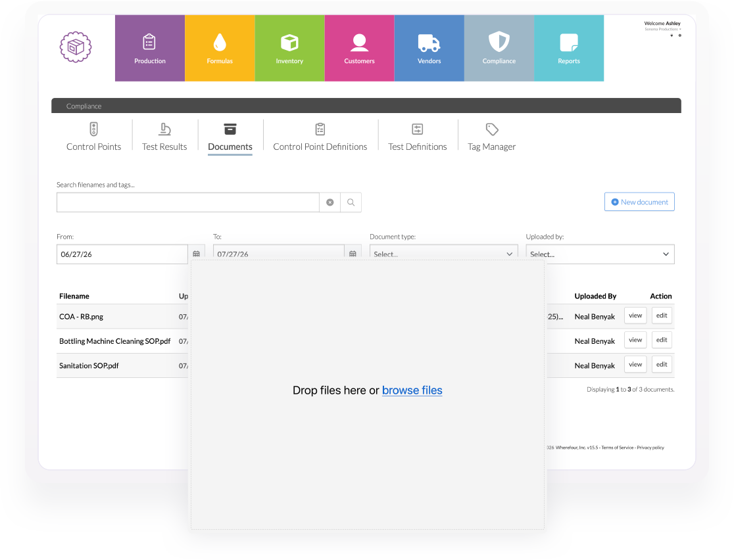This screenshot has width=734, height=560.
Task: Open settings gear under Welcome Ashley
Action: point(679,35)
